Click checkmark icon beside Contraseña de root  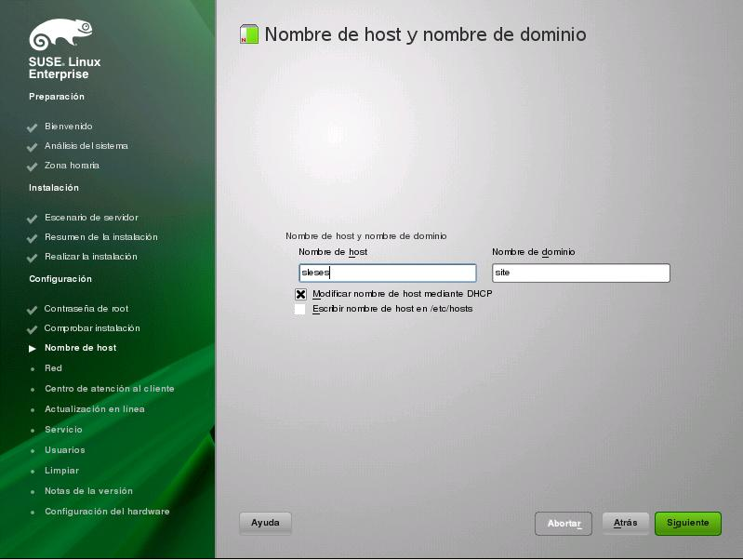pyautogui.click(x=33, y=310)
